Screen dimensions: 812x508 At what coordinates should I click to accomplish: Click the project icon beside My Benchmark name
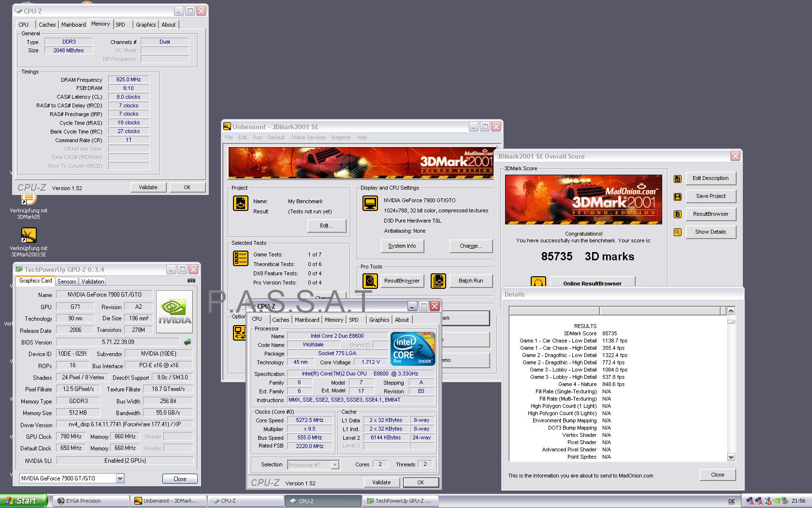pos(240,203)
